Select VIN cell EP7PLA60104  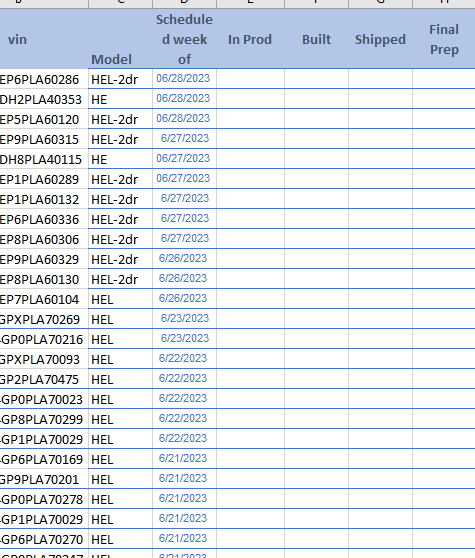coord(44,299)
